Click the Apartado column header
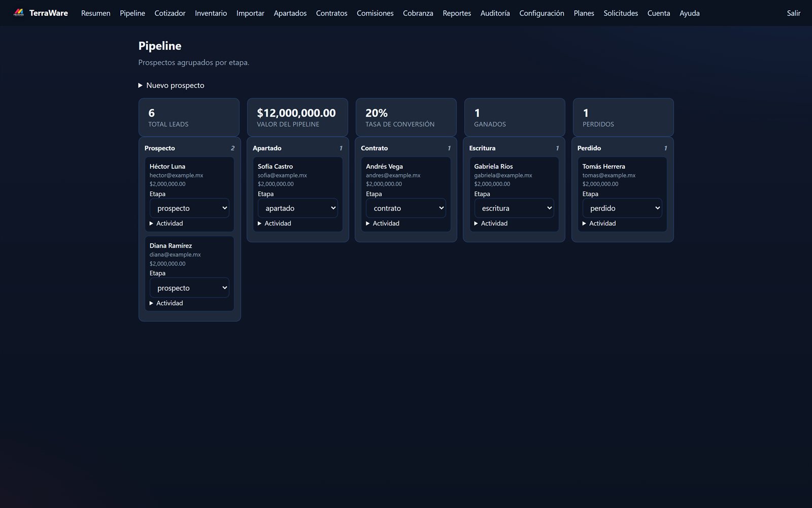The image size is (812, 508). pyautogui.click(x=267, y=148)
